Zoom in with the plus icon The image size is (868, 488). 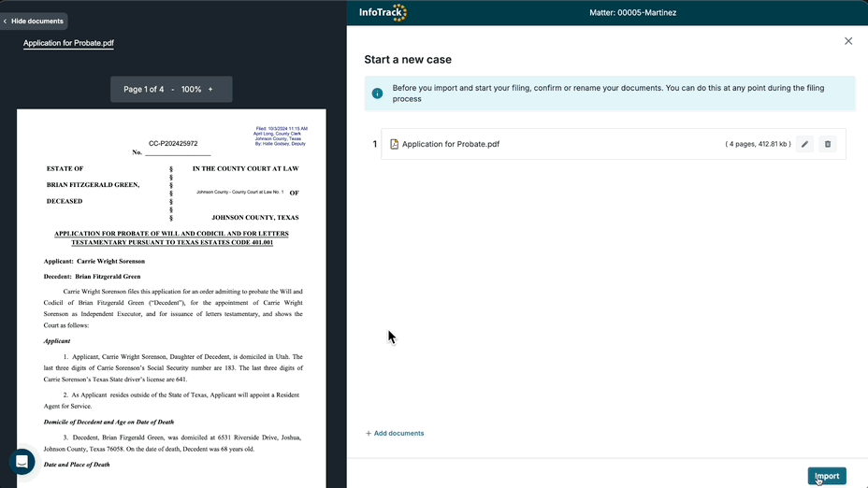210,90
